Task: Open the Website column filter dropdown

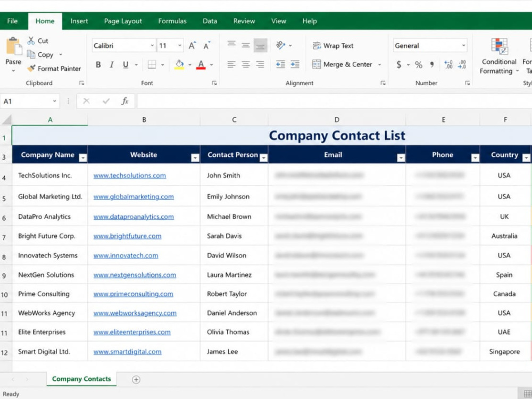Action: pyautogui.click(x=195, y=158)
